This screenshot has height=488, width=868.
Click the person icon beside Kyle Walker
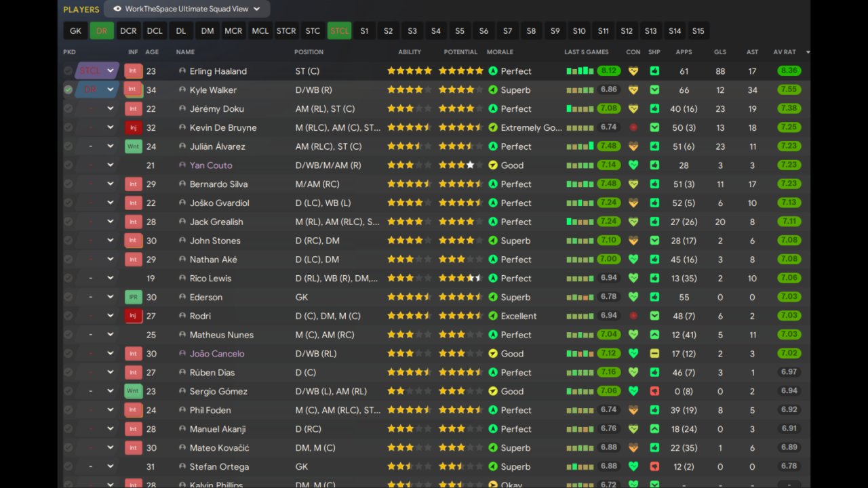(182, 89)
